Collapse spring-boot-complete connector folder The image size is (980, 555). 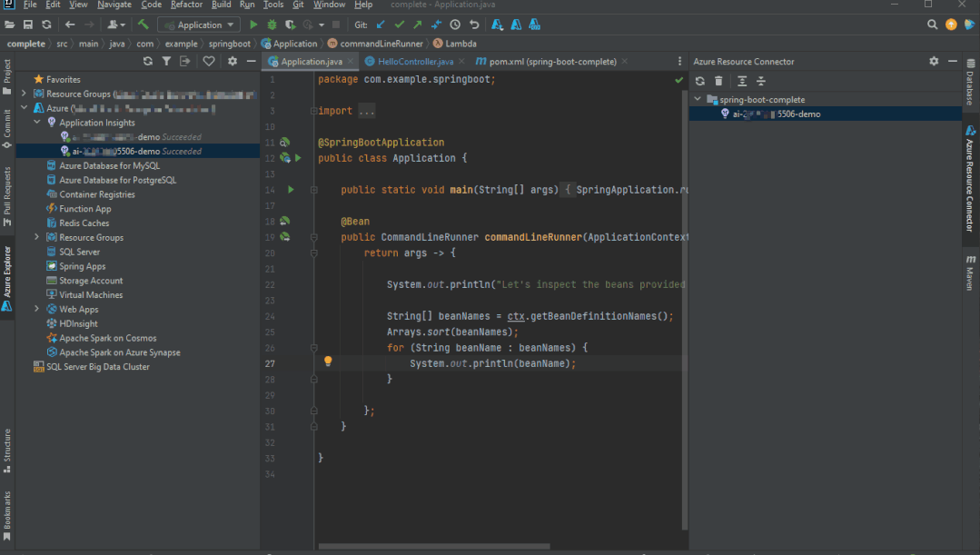click(x=698, y=99)
